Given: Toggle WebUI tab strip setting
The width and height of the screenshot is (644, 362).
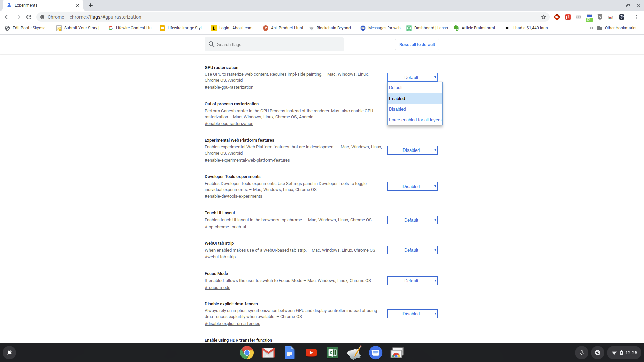Looking at the screenshot, I should tap(412, 250).
